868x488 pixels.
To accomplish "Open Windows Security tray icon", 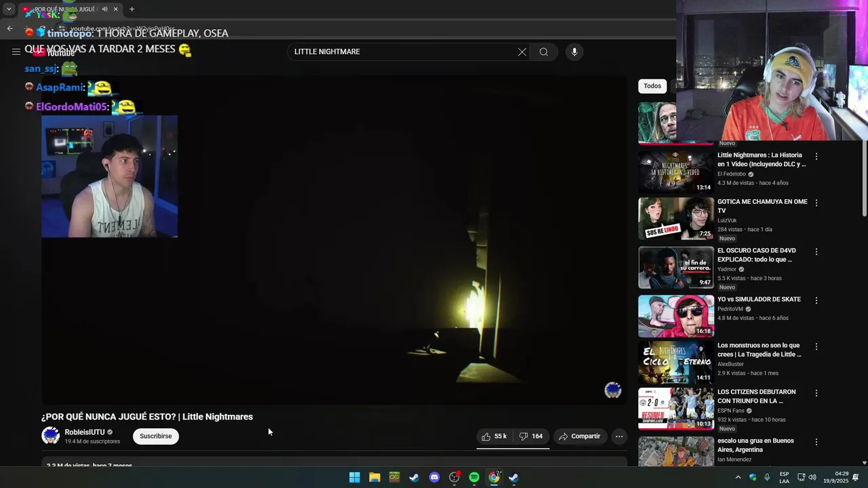I will point(753,477).
